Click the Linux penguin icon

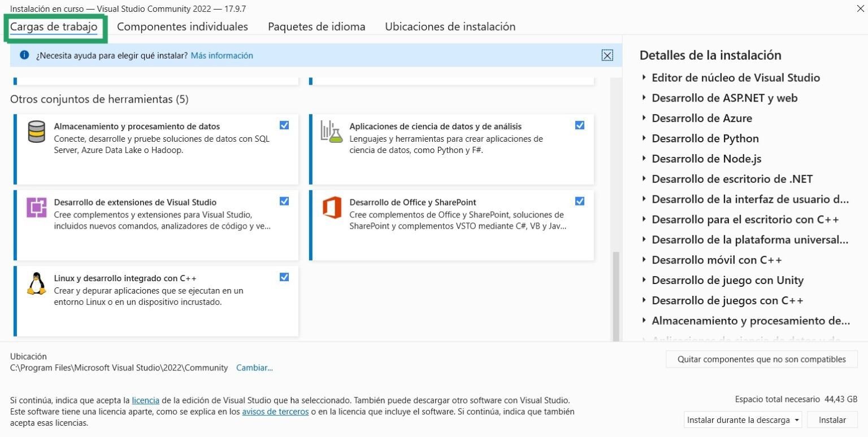pos(36,284)
